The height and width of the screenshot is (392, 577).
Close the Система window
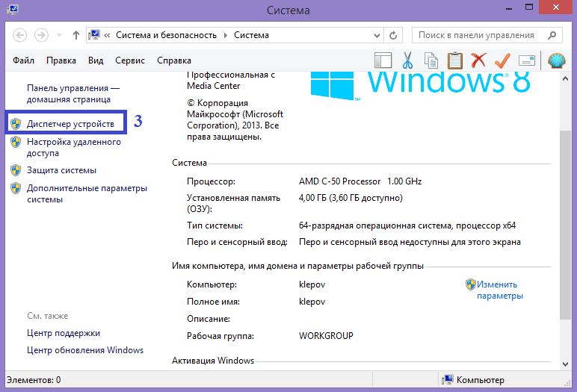click(555, 7)
